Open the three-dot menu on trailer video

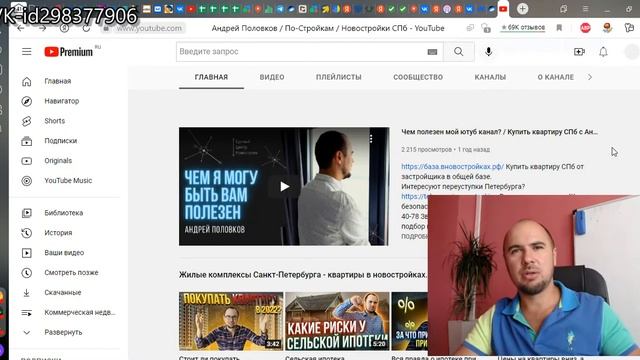coord(371,139)
